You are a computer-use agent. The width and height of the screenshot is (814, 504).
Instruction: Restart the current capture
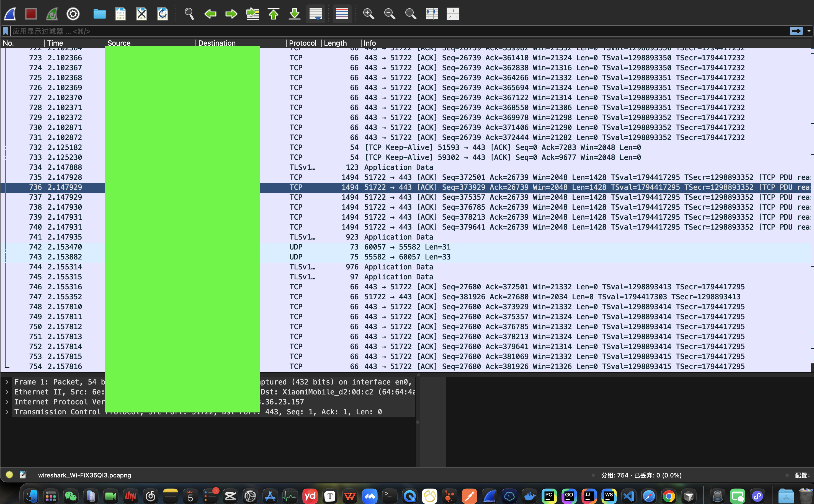click(x=52, y=14)
